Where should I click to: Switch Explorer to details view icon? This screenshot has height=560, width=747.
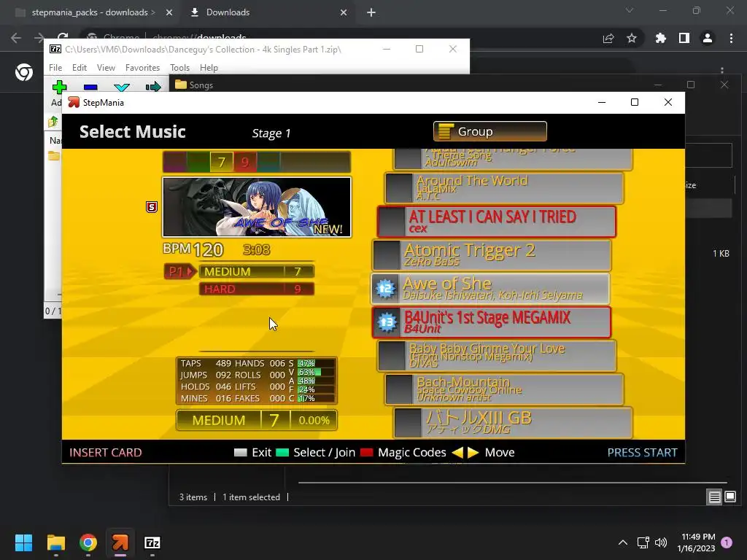(x=715, y=497)
